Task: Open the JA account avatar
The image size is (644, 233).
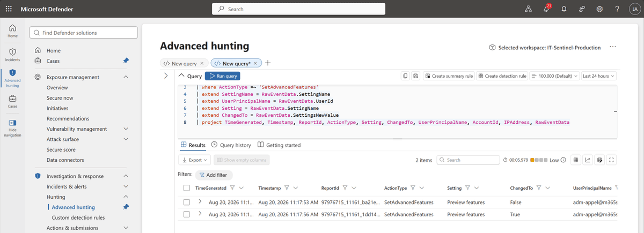Action: click(x=634, y=9)
